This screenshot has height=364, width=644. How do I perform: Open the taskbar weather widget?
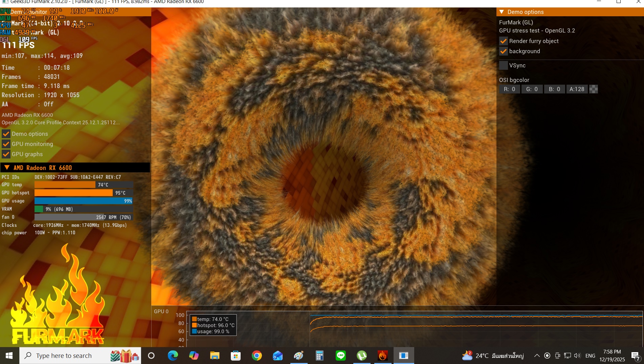pyautogui.click(x=493, y=356)
